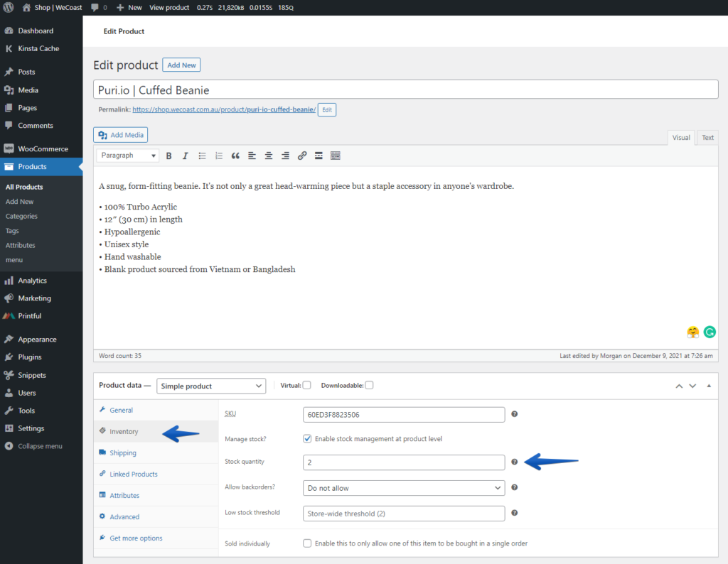
Task: Toggle italic formatting in editor toolbar
Action: point(186,156)
